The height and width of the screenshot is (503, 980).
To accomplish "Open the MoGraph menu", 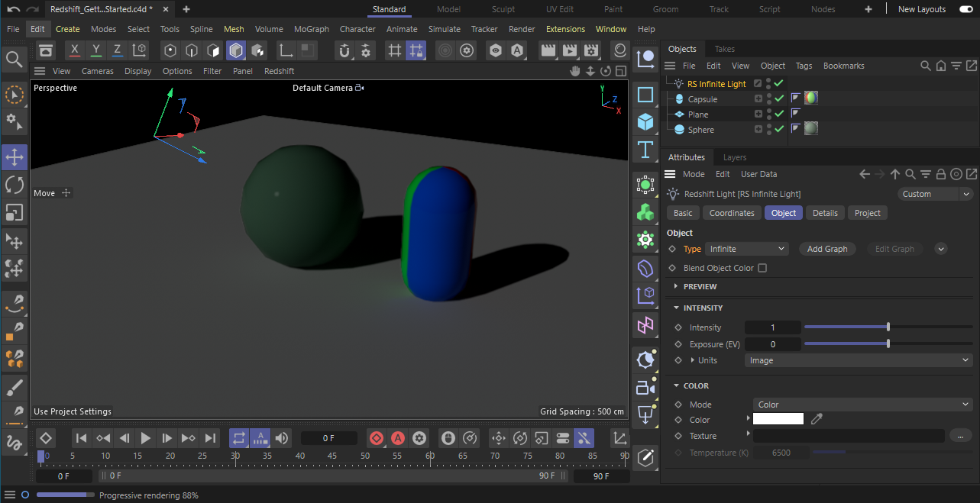I will click(311, 29).
